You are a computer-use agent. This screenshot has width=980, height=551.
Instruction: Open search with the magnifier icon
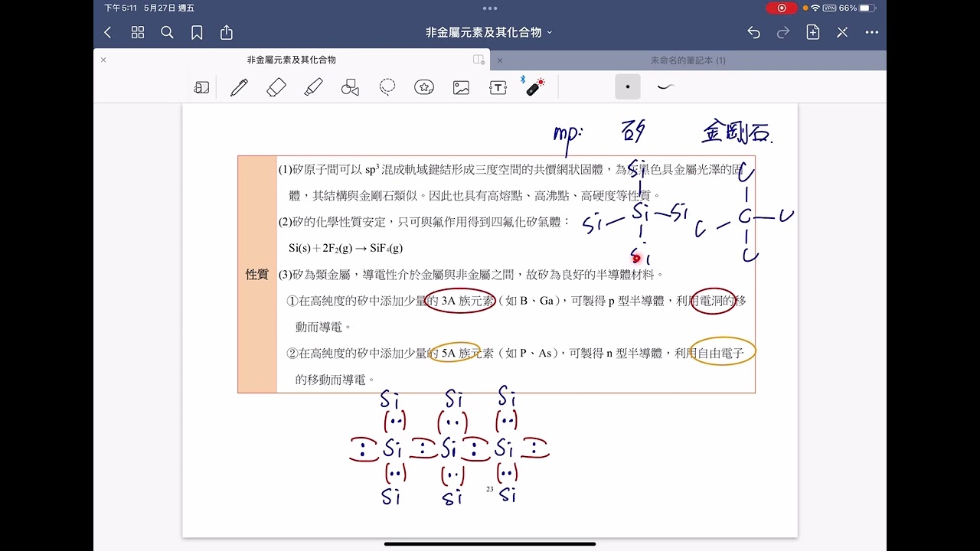point(167,32)
